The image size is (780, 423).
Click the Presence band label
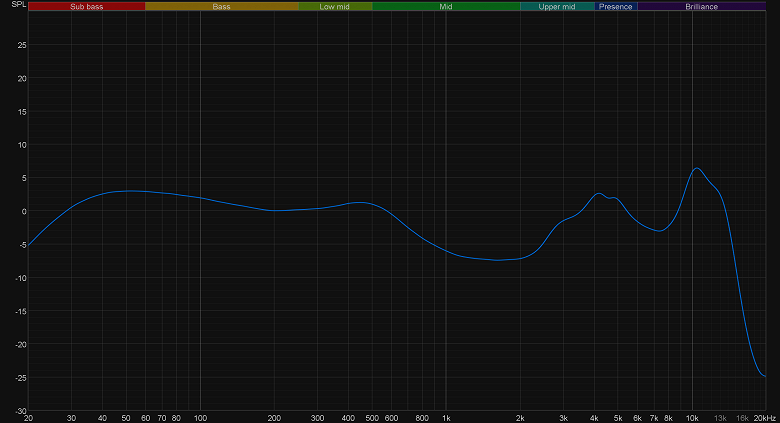(616, 6)
